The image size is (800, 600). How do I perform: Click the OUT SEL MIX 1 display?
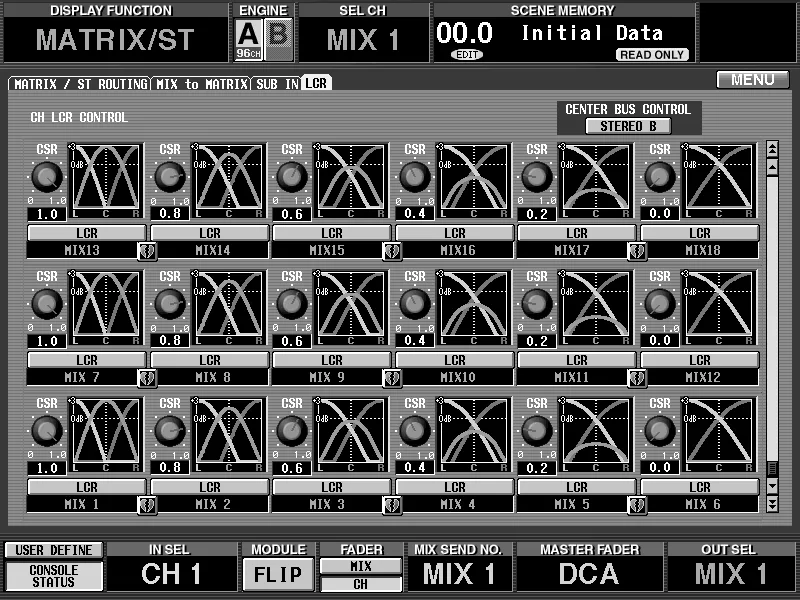[x=730, y=574]
